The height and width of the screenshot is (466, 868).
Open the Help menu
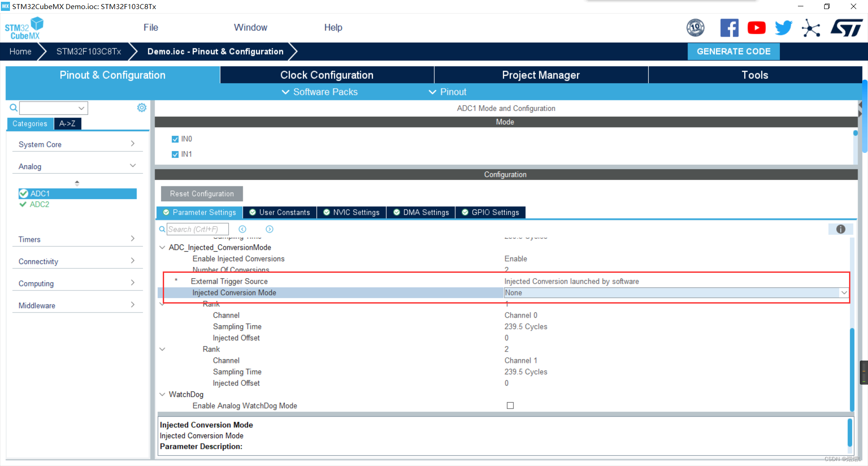point(333,28)
